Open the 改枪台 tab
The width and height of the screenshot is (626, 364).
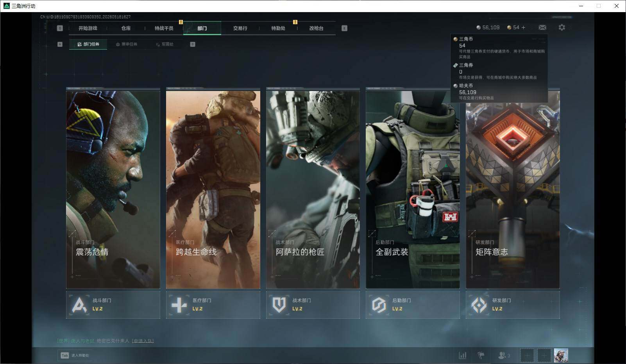(316, 28)
